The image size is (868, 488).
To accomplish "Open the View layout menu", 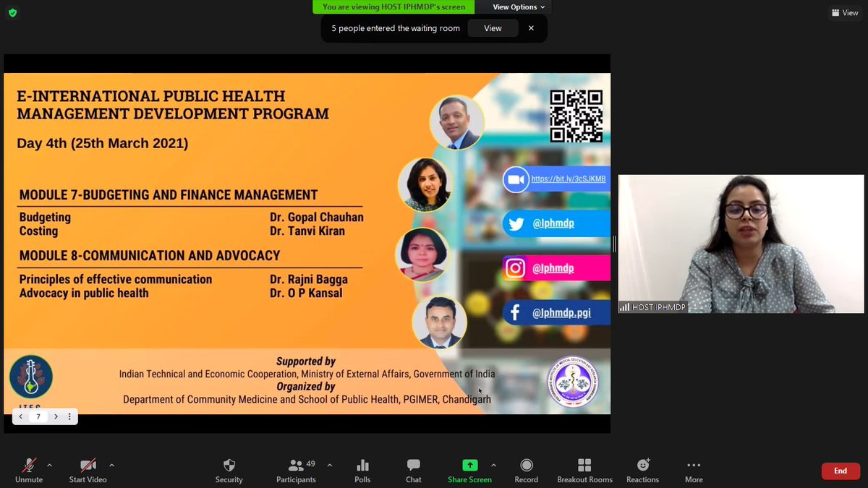I will (x=844, y=12).
